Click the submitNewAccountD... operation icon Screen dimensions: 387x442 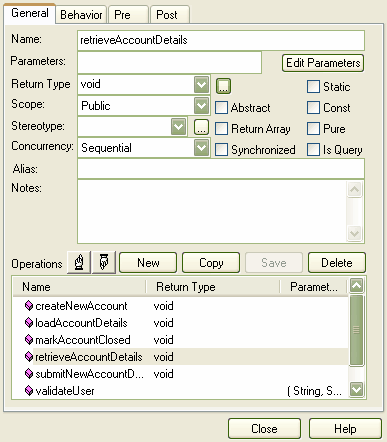pyautogui.click(x=29, y=373)
